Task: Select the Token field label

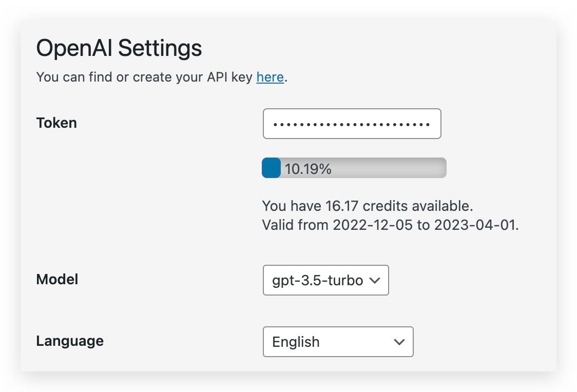Action: click(x=56, y=123)
